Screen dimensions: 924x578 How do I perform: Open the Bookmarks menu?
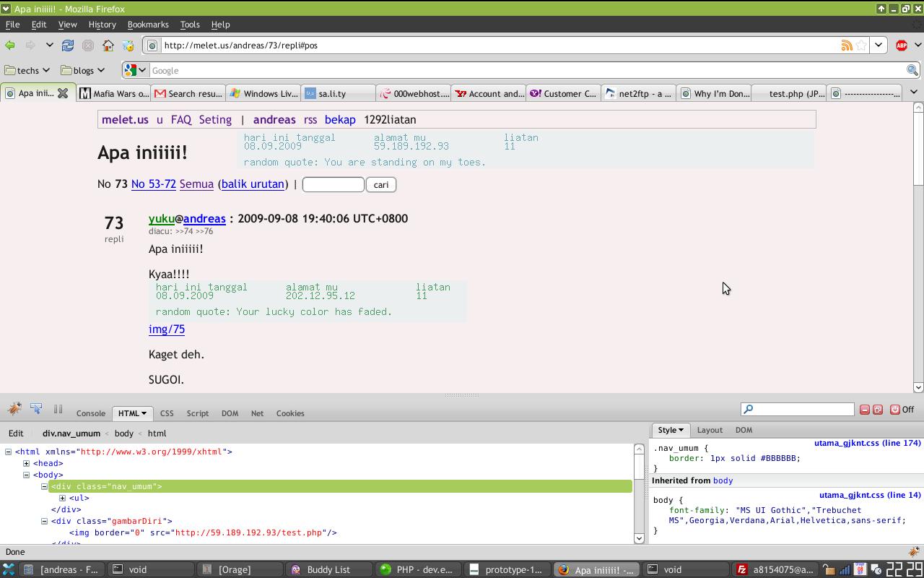148,25
